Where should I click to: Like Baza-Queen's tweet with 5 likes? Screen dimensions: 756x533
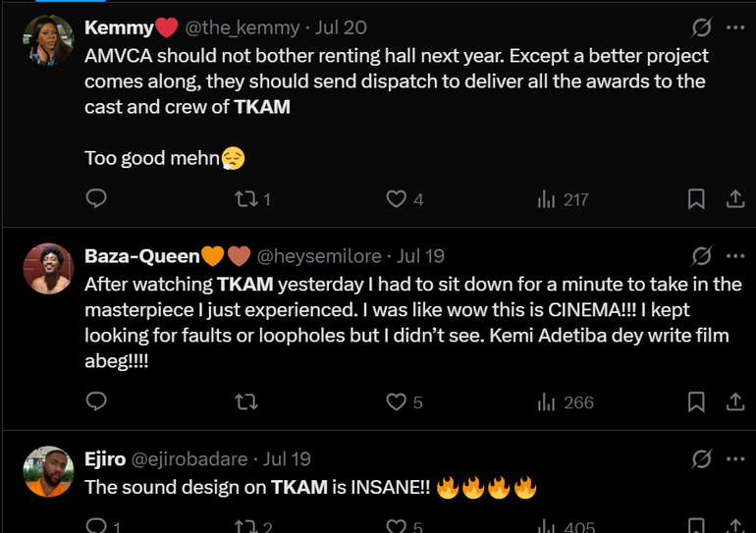point(396,401)
